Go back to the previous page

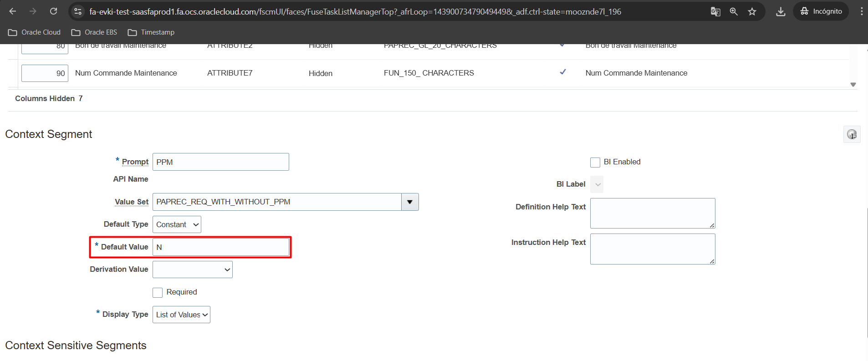coord(13,11)
